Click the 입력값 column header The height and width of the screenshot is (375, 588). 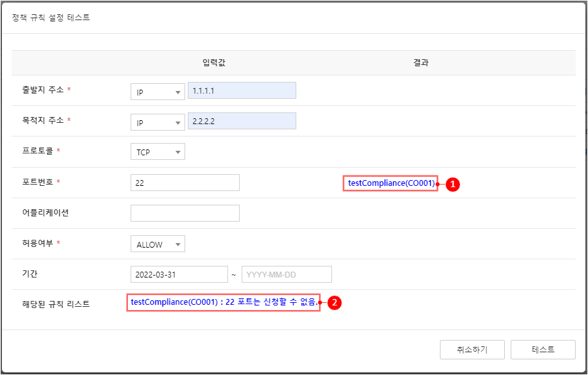click(214, 62)
